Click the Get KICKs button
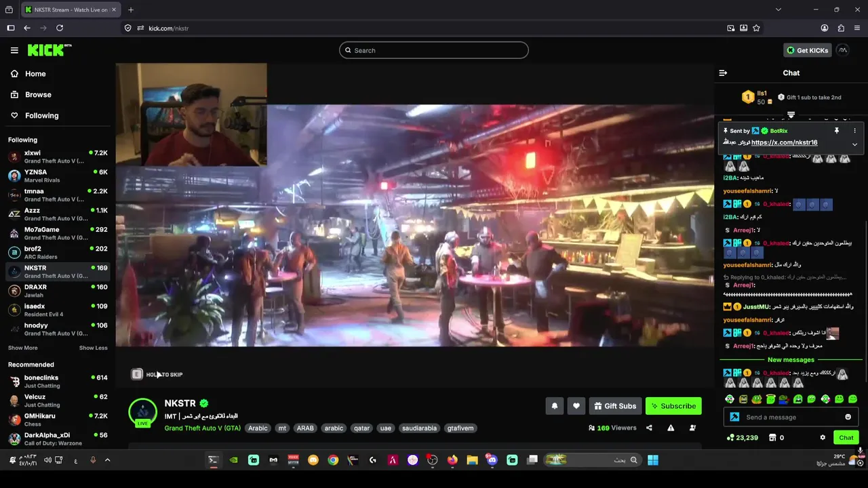The height and width of the screenshot is (488, 868). [807, 50]
